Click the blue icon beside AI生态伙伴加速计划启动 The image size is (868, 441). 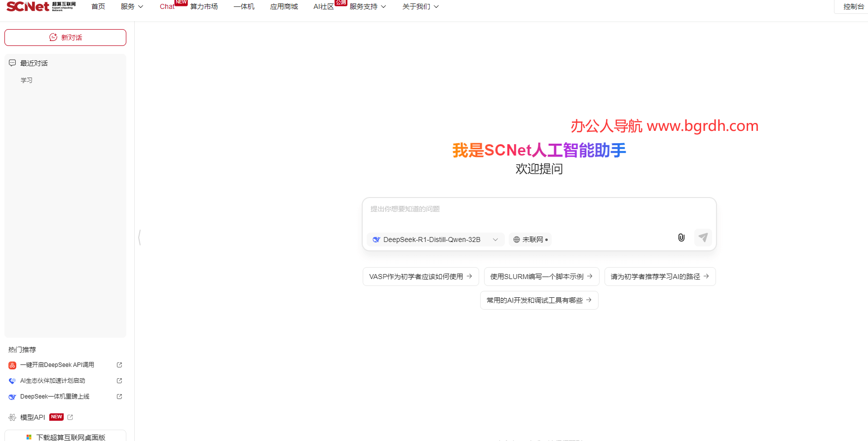12,381
